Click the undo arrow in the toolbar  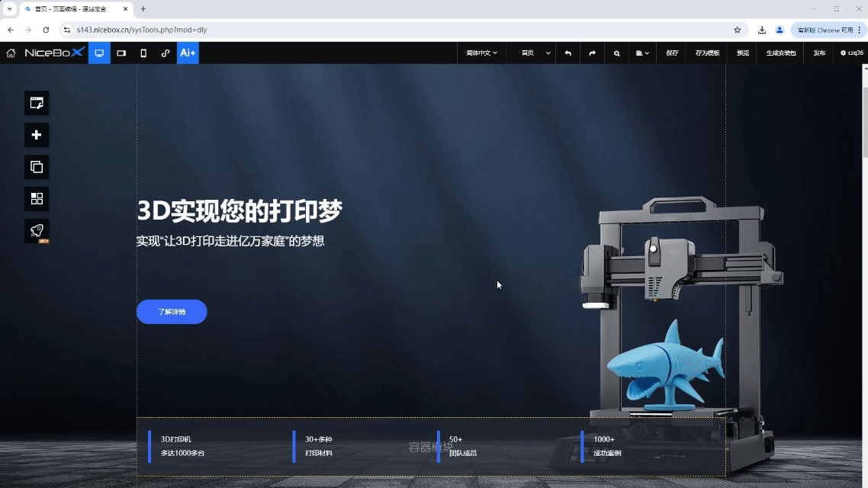[568, 53]
